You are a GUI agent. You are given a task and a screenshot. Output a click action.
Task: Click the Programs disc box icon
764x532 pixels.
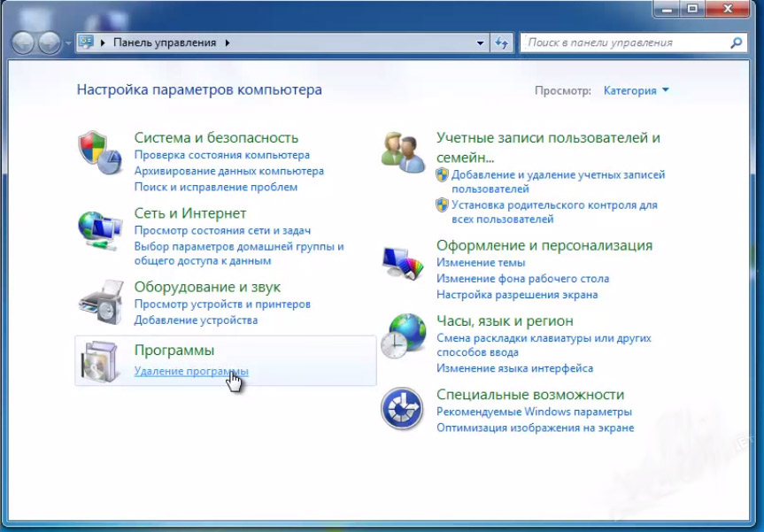coord(99,363)
